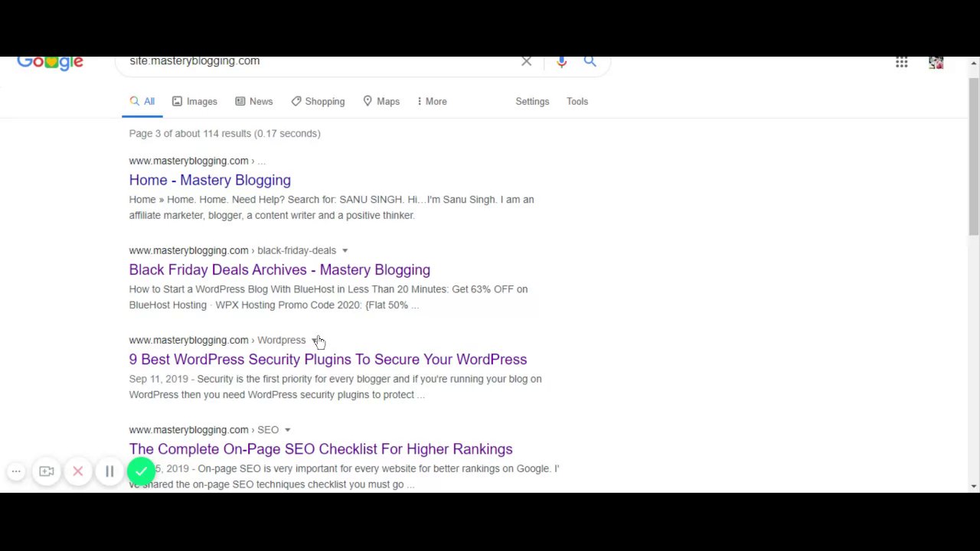The width and height of the screenshot is (980, 551).
Task: Open Complete On-Page SEO Checklist result
Action: 321,448
